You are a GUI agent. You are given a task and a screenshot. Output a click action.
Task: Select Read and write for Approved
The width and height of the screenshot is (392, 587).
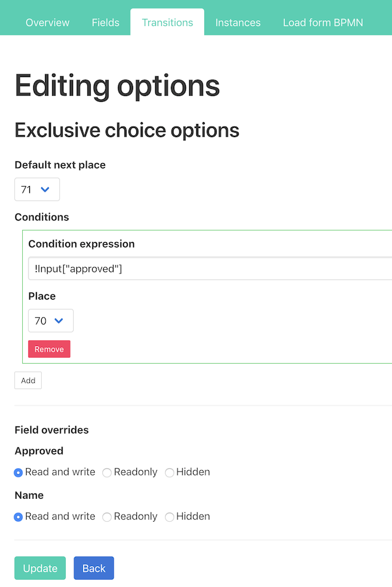[x=19, y=472]
